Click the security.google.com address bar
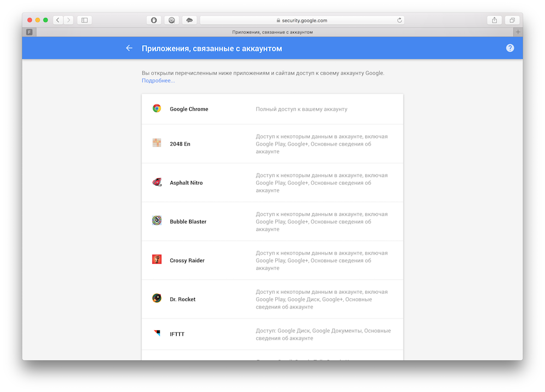545x392 pixels. 302,20
